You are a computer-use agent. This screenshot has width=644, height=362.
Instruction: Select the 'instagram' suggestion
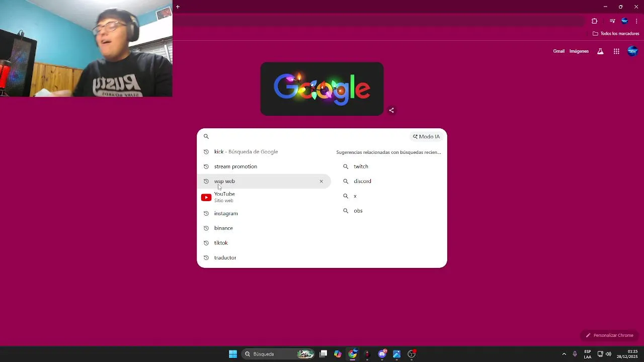click(264, 214)
